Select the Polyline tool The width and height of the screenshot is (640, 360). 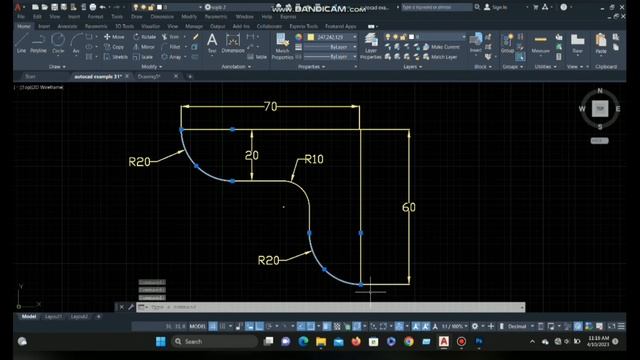38,43
